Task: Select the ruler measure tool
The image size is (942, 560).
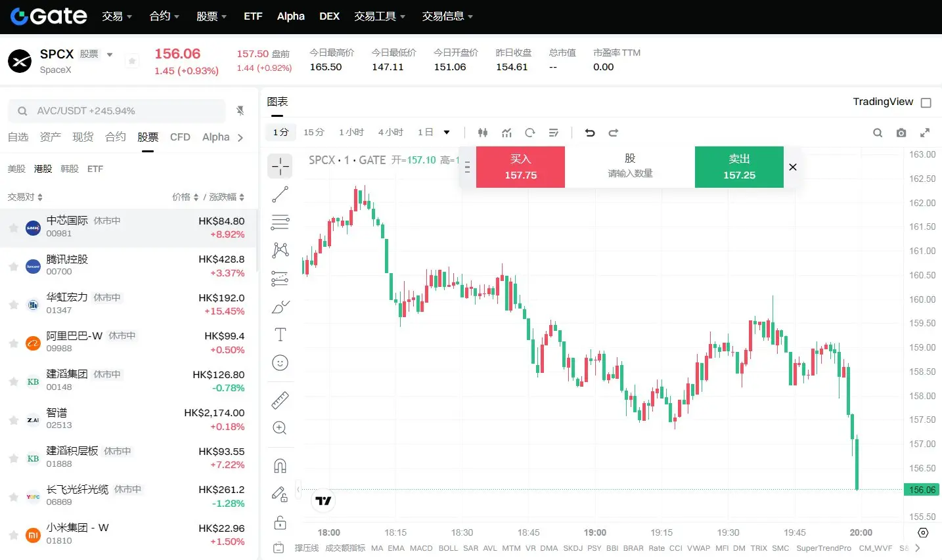Action: pyautogui.click(x=280, y=400)
